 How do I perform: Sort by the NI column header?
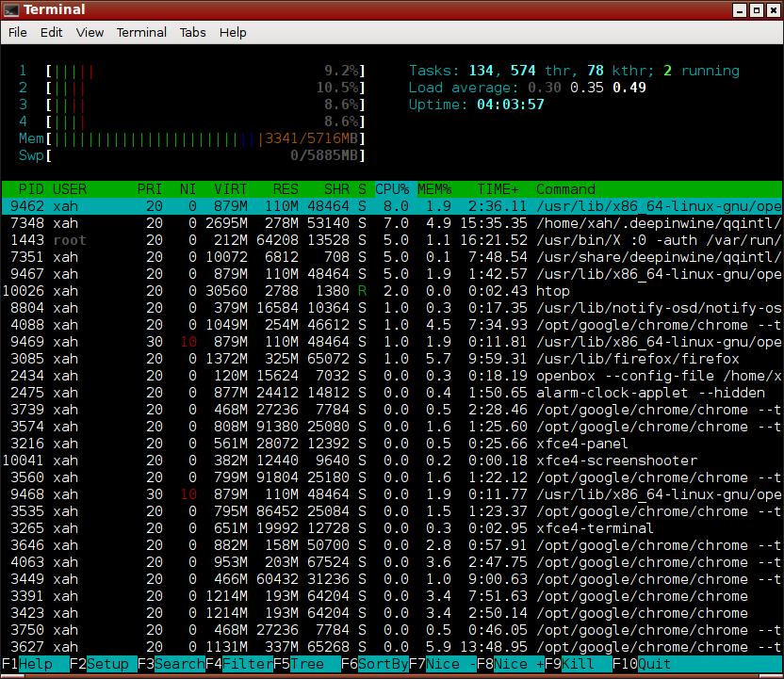click(188, 189)
